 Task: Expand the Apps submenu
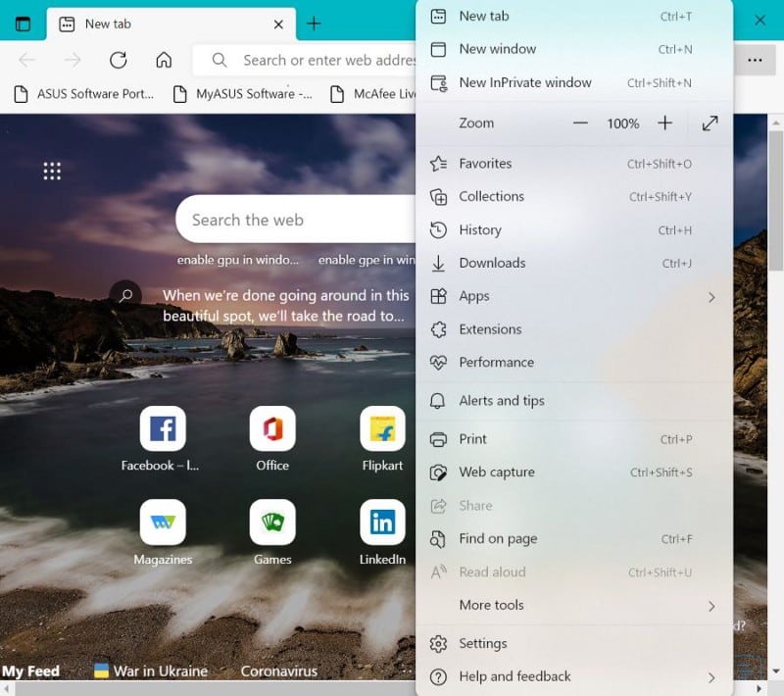(x=574, y=296)
